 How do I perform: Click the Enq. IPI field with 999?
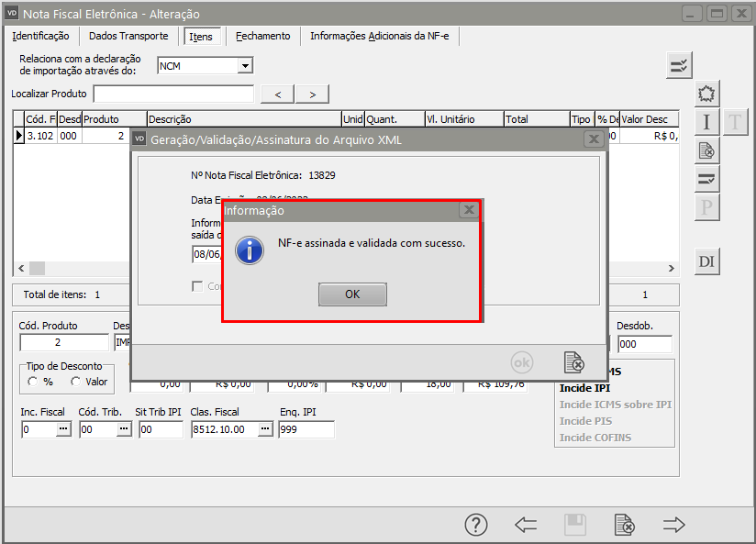[306, 429]
